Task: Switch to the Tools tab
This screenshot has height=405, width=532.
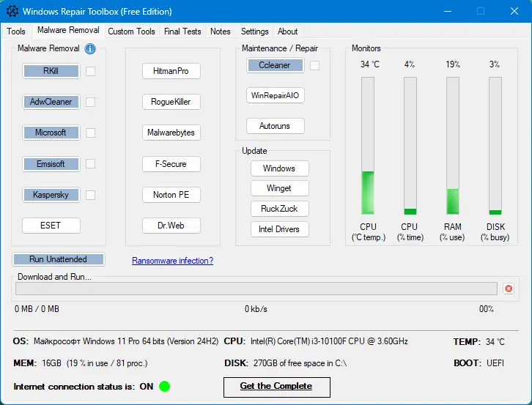Action: point(16,31)
